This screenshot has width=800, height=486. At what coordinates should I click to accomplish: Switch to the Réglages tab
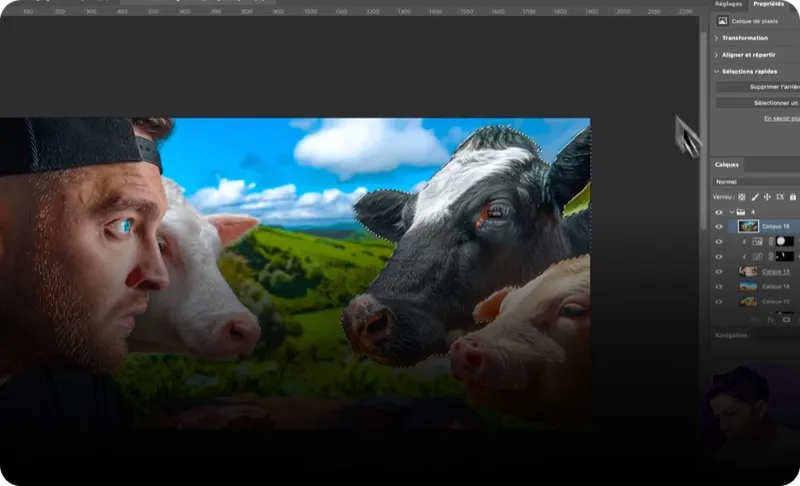[x=728, y=4]
